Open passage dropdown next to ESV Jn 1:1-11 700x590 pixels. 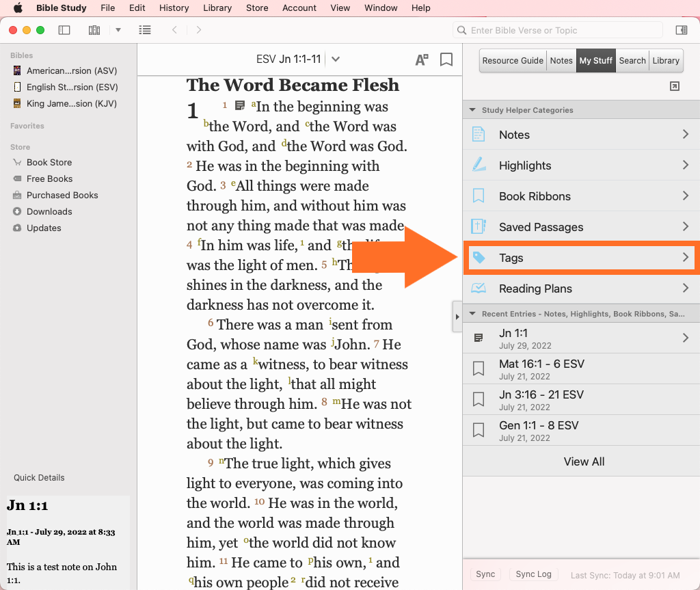336,59
